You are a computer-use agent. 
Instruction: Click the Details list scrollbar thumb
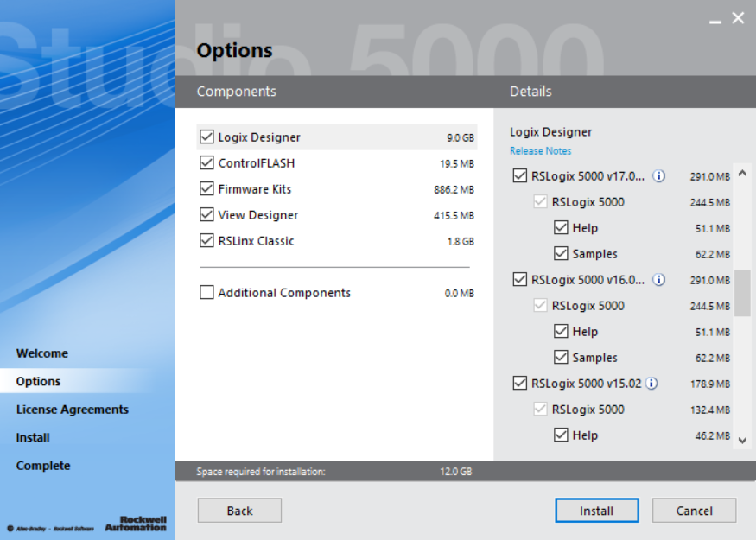coord(742,293)
